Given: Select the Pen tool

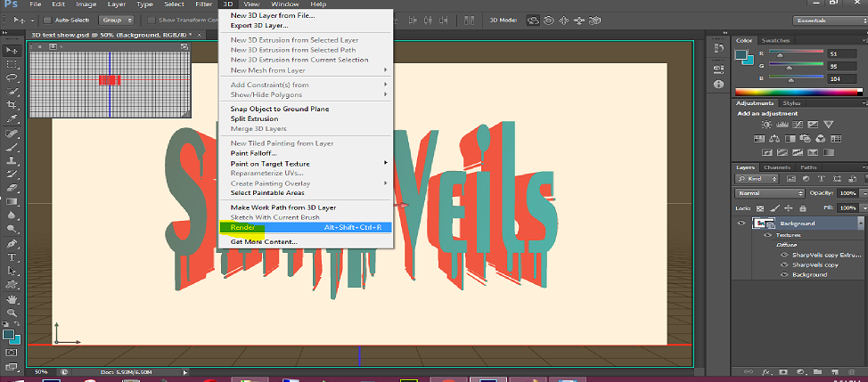Looking at the screenshot, I should [x=11, y=244].
